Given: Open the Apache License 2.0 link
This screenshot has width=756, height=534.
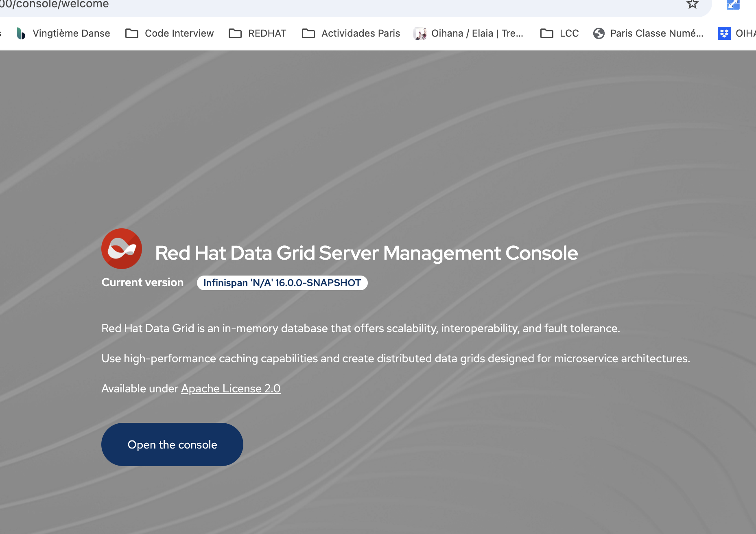Looking at the screenshot, I should pyautogui.click(x=231, y=389).
